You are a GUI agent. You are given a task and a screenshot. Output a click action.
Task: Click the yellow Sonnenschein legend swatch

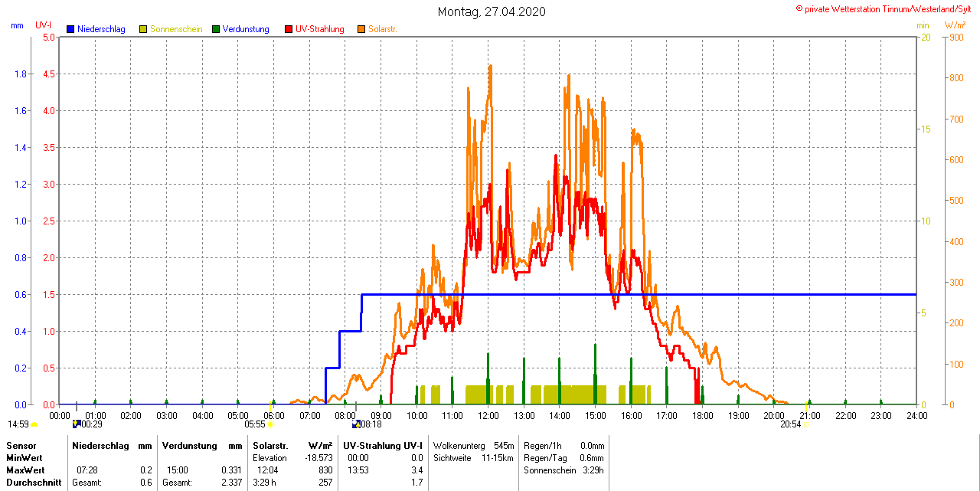coord(143,29)
